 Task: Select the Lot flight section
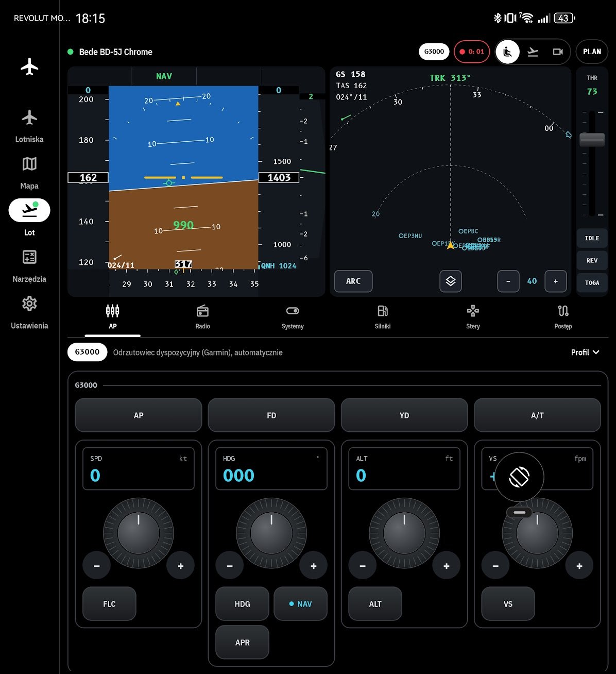pos(29,217)
